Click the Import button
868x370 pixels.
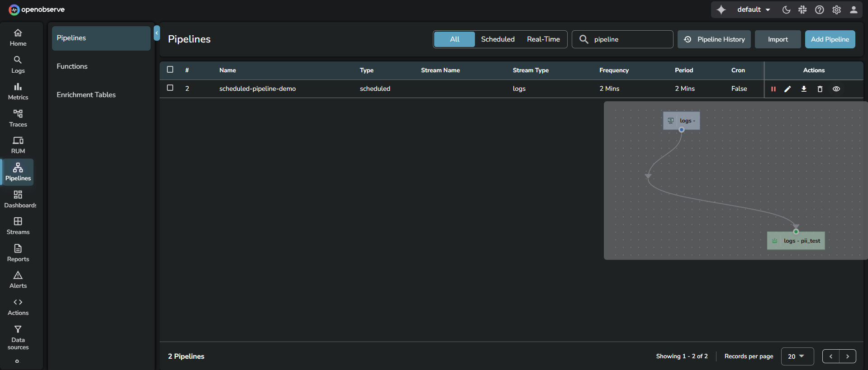coord(778,39)
